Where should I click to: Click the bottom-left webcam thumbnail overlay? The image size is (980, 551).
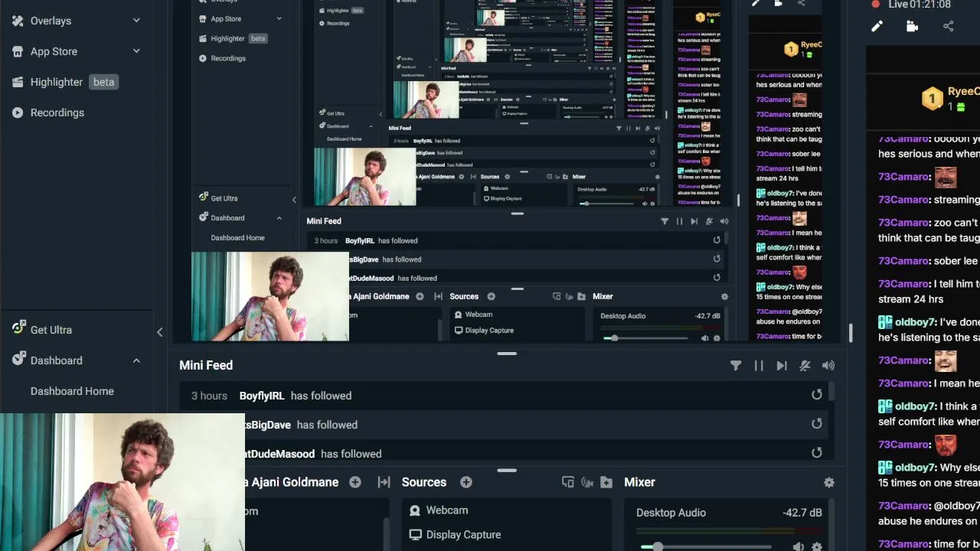pos(122,482)
